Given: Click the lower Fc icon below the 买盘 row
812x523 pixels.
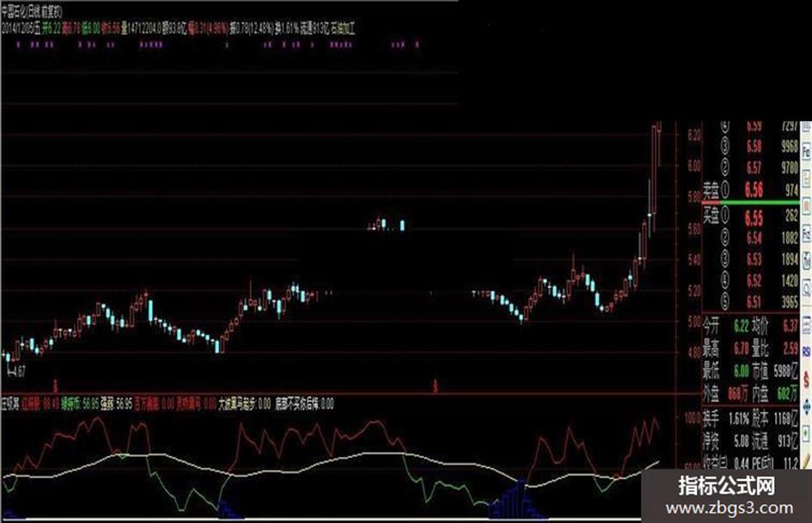Looking at the screenshot, I should tap(806, 232).
